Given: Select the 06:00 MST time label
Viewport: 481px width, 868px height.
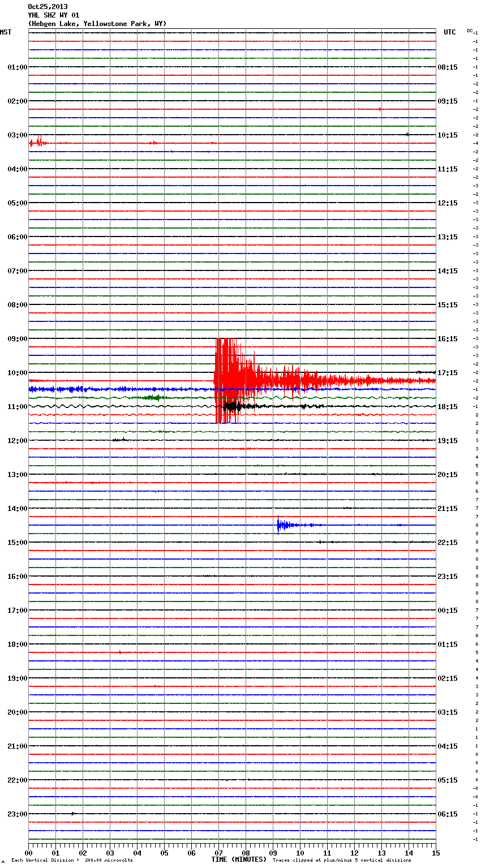Looking at the screenshot, I should pyautogui.click(x=17, y=237).
